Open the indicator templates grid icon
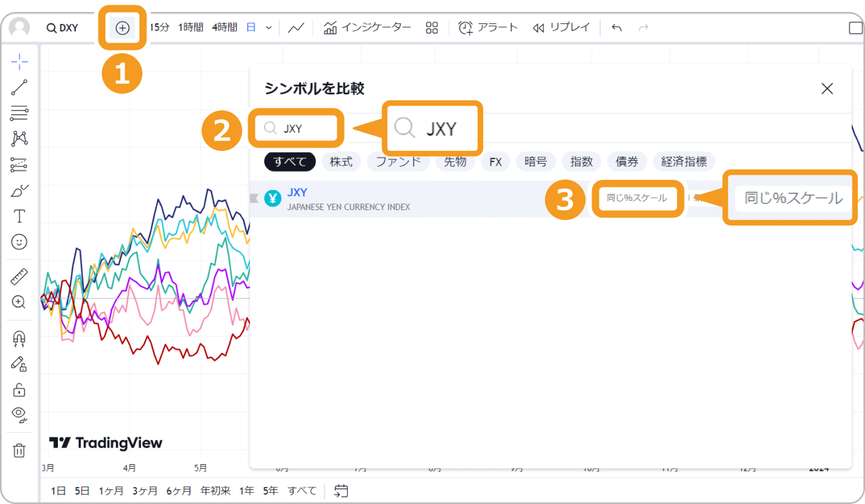This screenshot has width=865, height=504. coord(432,28)
